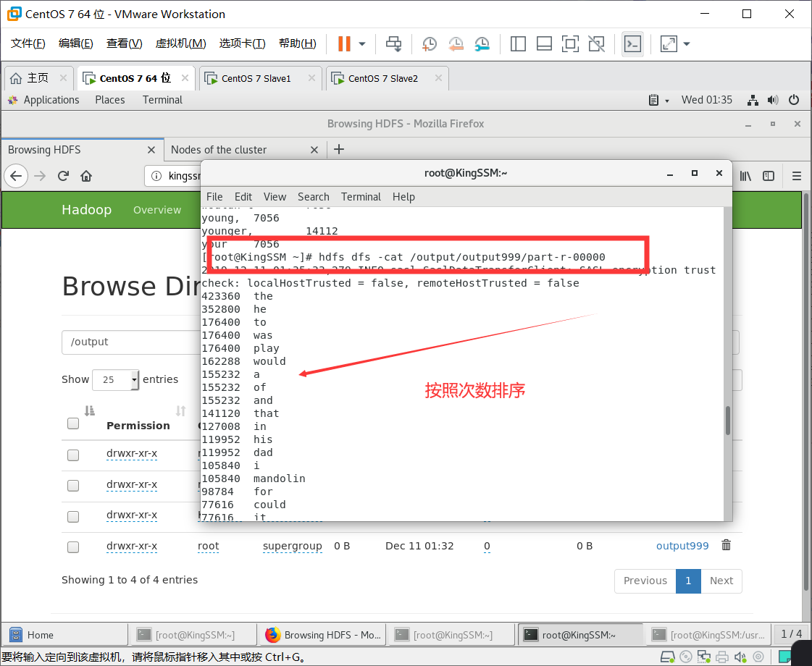The height and width of the screenshot is (666, 812).
Task: Open the pause button dropdown arrow
Action: pyautogui.click(x=362, y=44)
